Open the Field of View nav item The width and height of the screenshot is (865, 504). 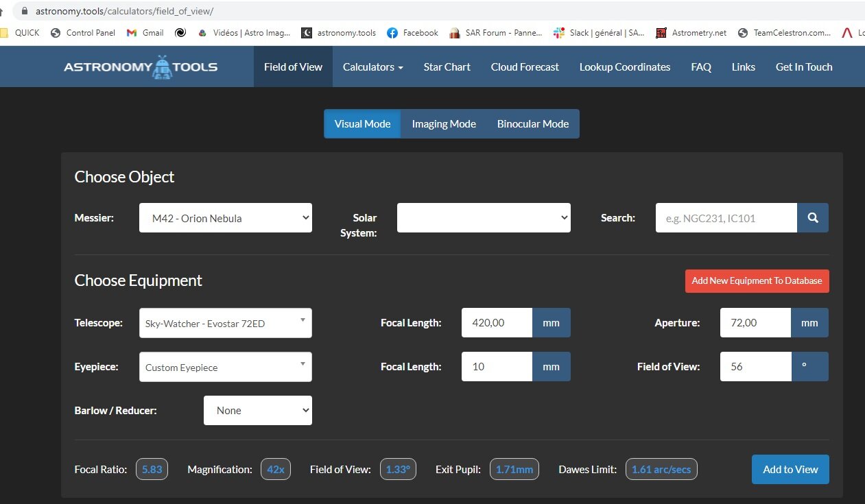[293, 67]
